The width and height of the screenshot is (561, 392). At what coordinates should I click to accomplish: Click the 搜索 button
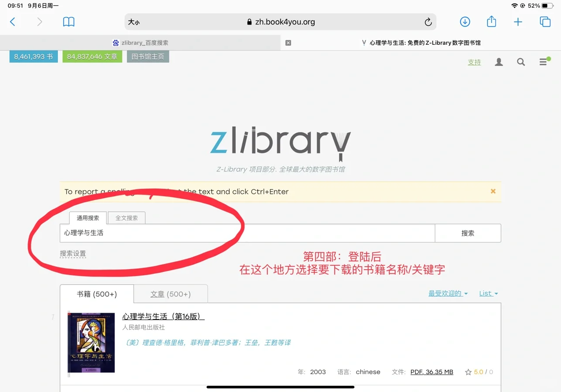click(x=468, y=233)
